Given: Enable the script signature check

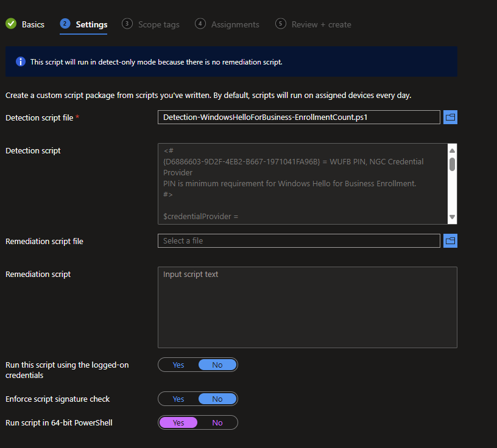Looking at the screenshot, I should tap(178, 399).
